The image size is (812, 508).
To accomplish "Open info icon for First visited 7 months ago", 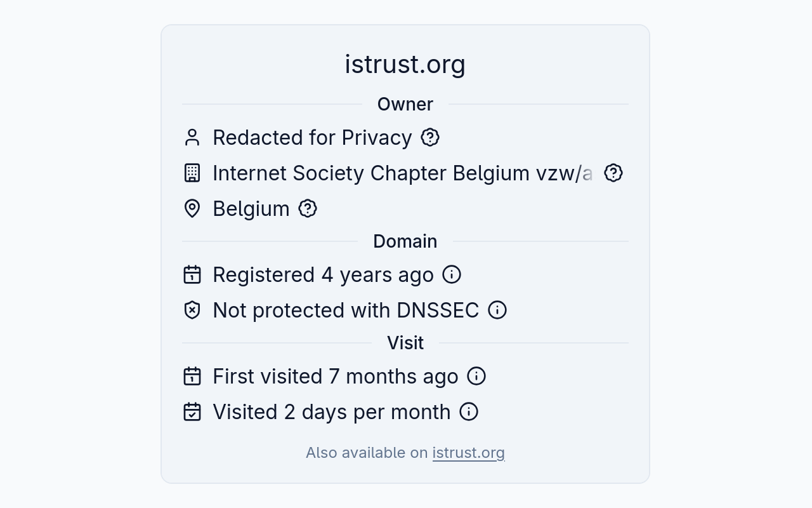I will pos(476,376).
